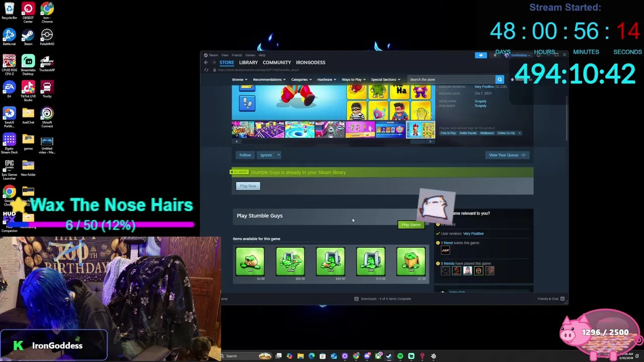Click the store search magnifier button

[x=500, y=79]
